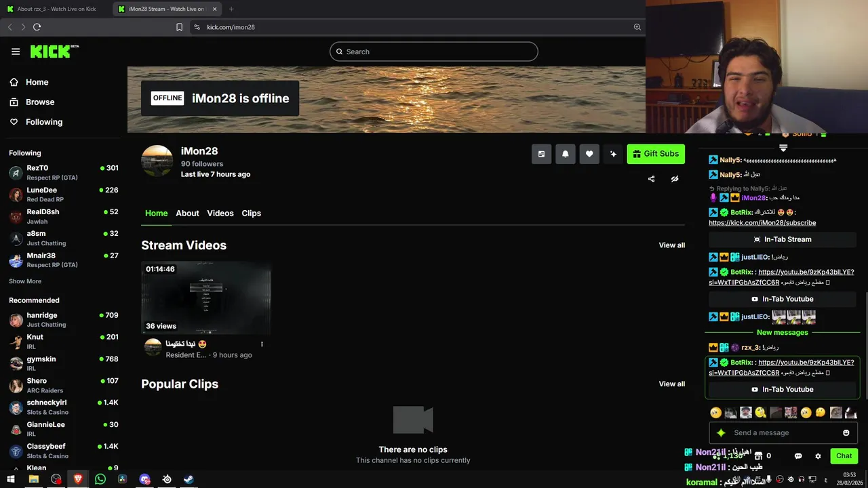Image resolution: width=868 pixels, height=488 pixels.
Task: Click the sparkle subscribe icon
Action: click(x=613, y=154)
